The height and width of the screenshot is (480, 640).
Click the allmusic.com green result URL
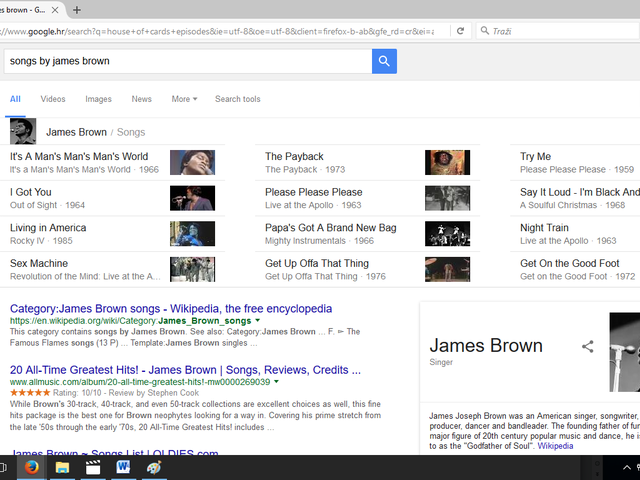pos(140,382)
